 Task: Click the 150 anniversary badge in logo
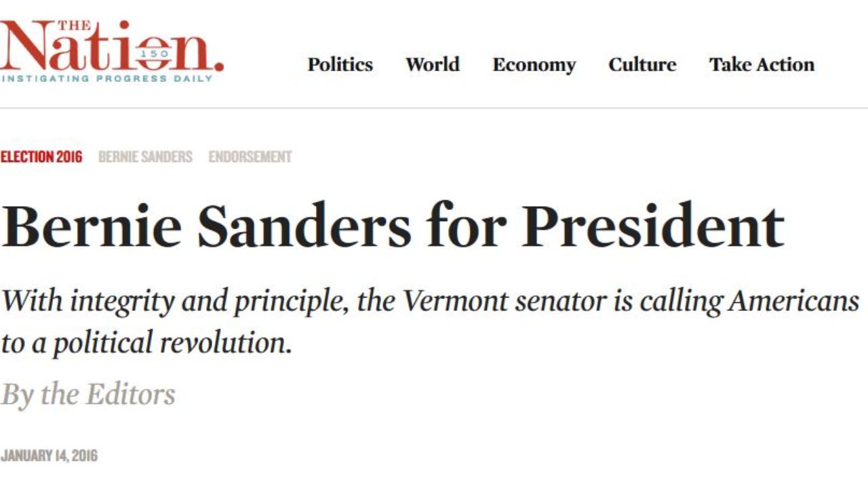[x=153, y=53]
